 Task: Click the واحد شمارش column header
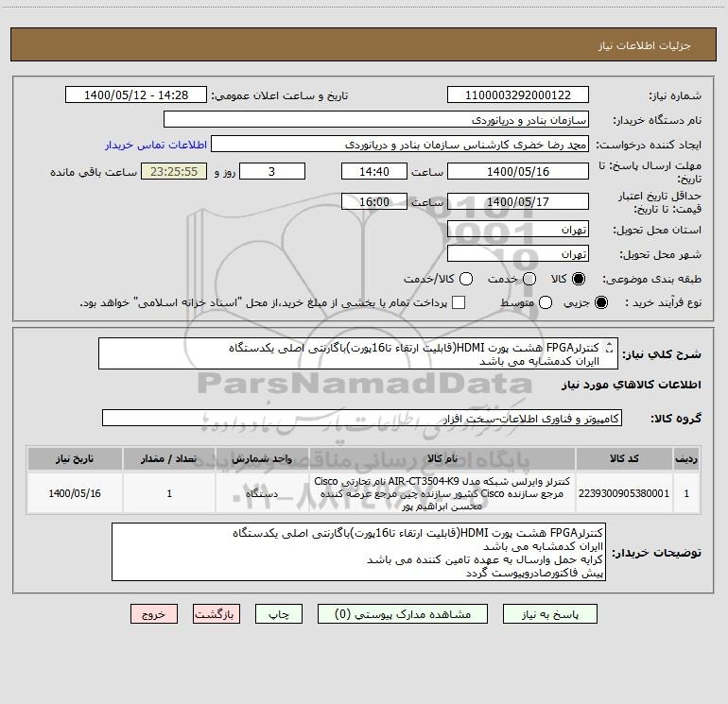tap(262, 459)
